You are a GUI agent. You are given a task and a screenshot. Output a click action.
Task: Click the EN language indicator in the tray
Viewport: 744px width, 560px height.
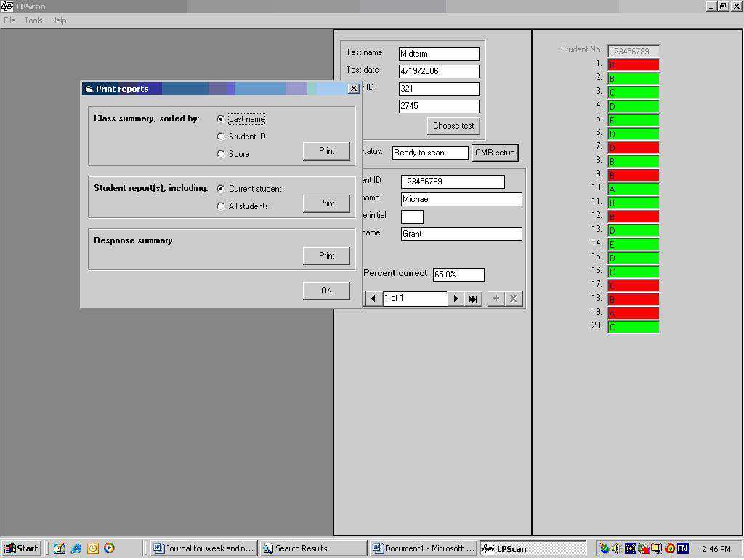(682, 548)
